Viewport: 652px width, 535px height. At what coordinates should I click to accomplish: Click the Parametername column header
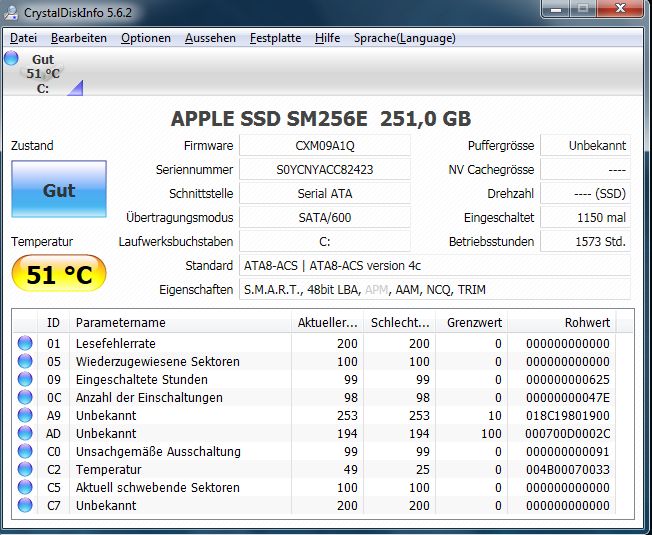click(180, 323)
